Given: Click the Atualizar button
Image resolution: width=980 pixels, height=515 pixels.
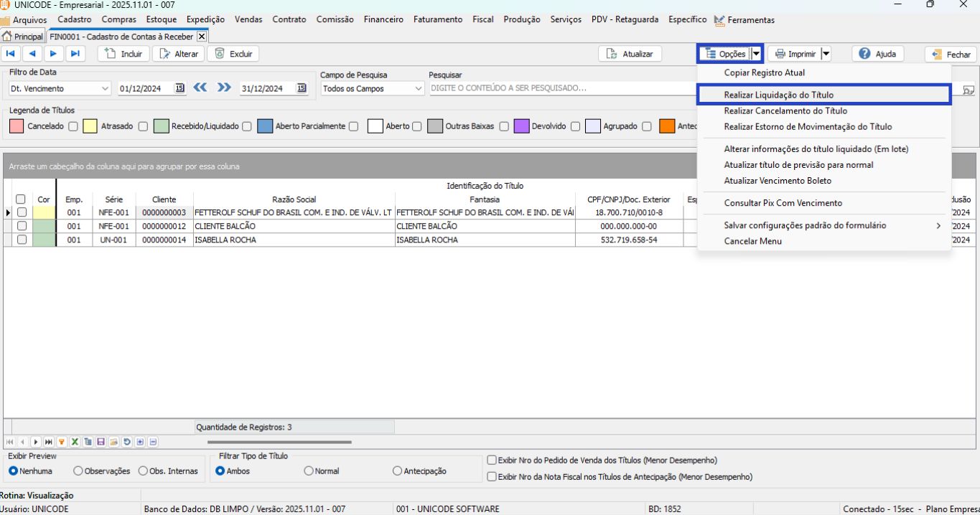Looking at the screenshot, I should pos(630,54).
